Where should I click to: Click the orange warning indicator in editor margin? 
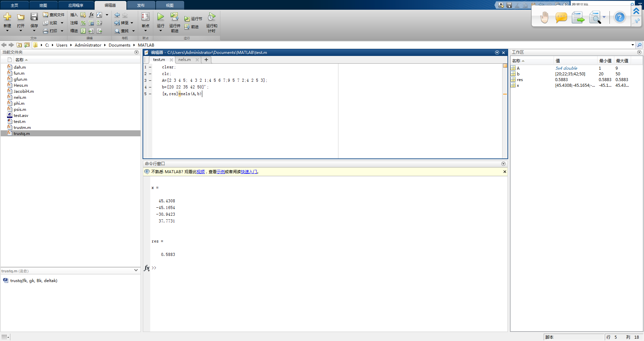pos(505,66)
